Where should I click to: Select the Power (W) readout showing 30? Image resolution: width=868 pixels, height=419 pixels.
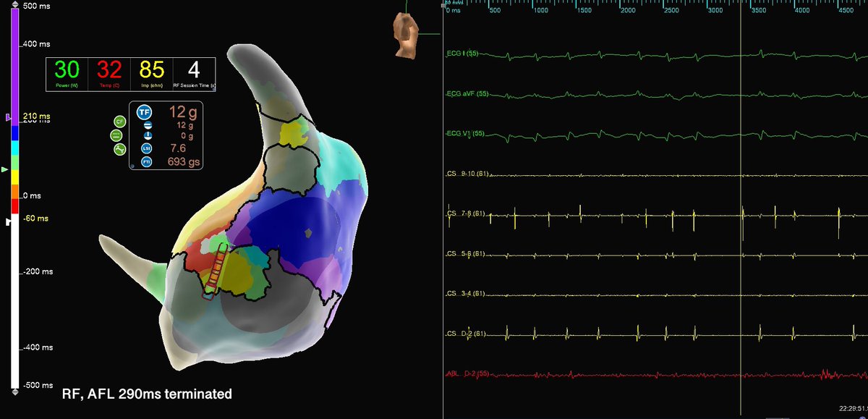(x=67, y=74)
